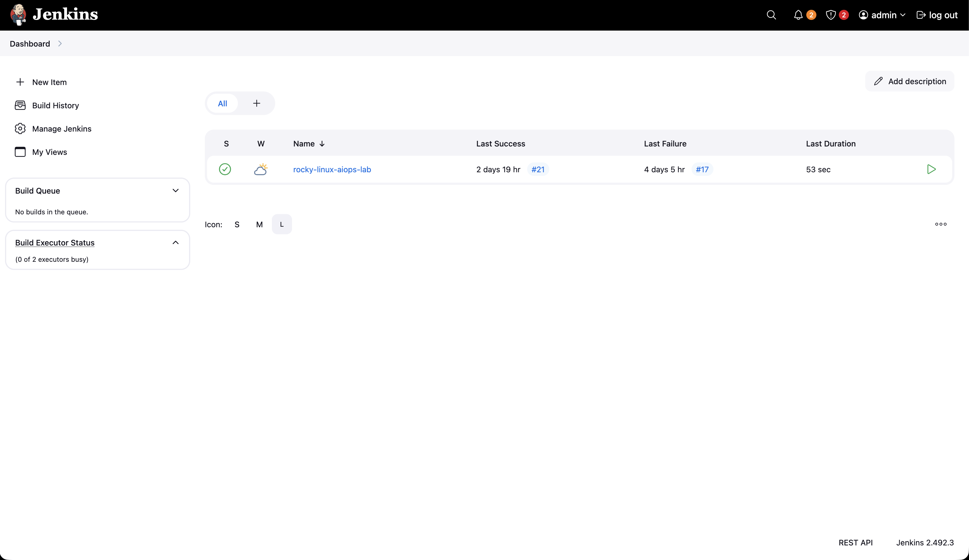This screenshot has height=560, width=969.
Task: Click the '2 days 19 hr' text
Action: [498, 169]
